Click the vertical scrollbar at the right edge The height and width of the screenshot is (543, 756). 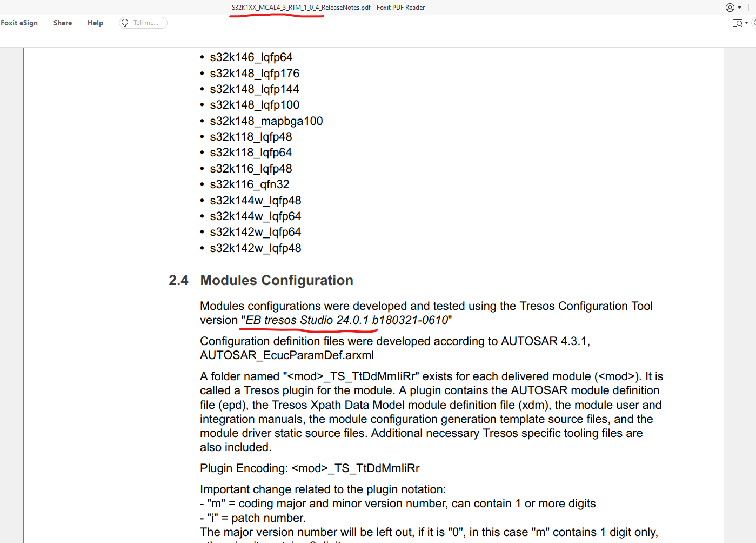[x=753, y=216]
